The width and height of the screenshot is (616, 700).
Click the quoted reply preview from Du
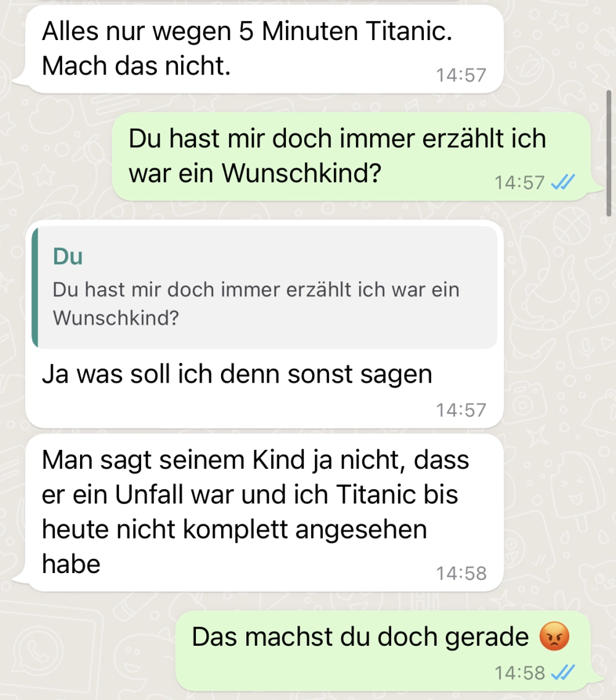tap(265, 287)
